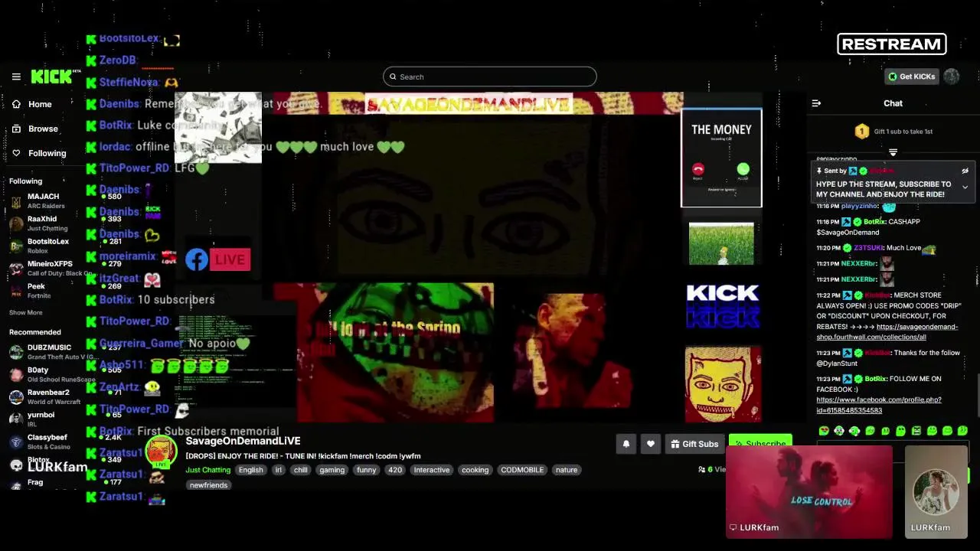980x551 pixels.
Task: Click the last emote in chat emote row
Action: tap(962, 431)
